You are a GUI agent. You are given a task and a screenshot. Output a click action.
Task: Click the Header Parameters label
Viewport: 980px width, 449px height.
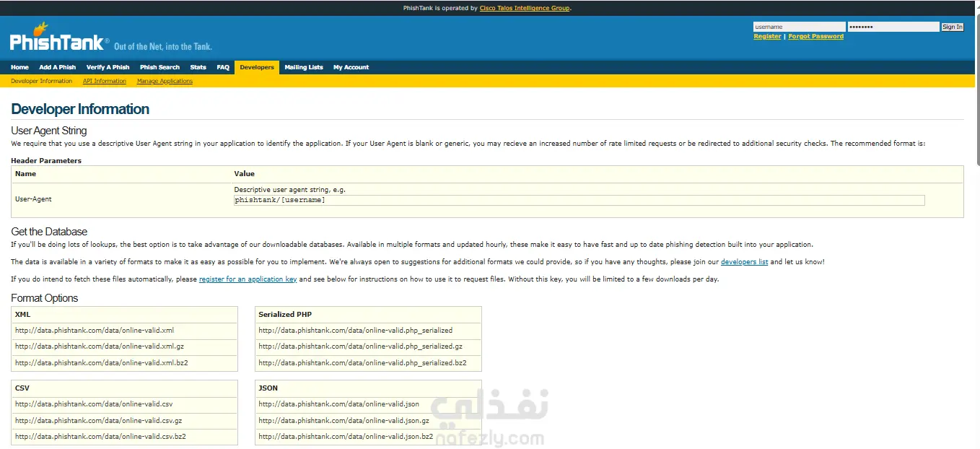[x=46, y=161]
